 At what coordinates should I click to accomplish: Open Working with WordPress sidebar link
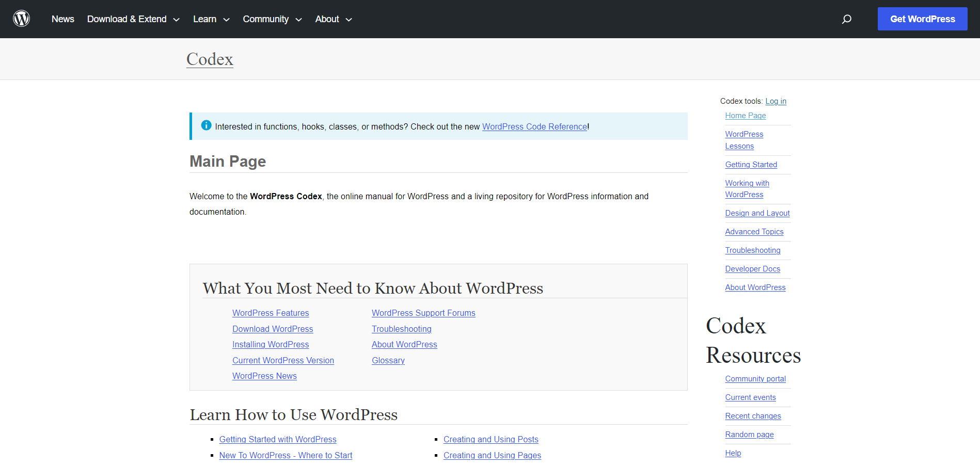[747, 189]
